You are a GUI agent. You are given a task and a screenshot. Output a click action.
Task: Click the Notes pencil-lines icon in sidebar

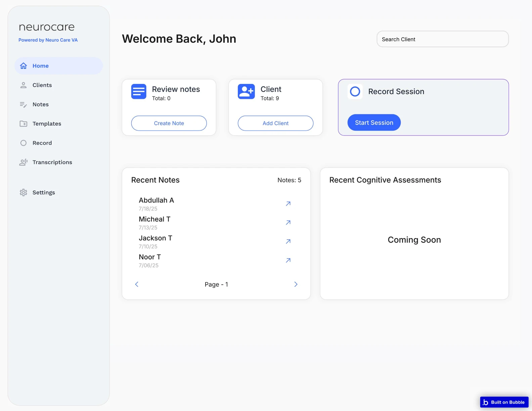click(x=24, y=105)
